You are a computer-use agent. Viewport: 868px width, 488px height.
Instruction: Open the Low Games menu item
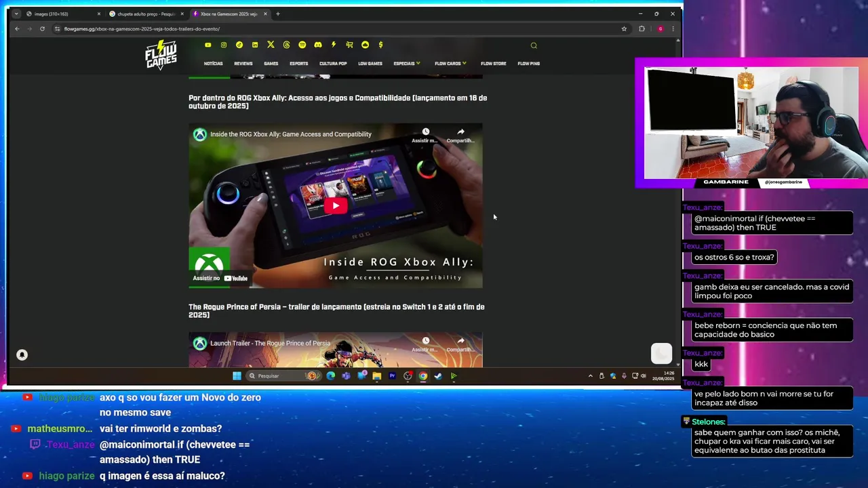pyautogui.click(x=370, y=64)
